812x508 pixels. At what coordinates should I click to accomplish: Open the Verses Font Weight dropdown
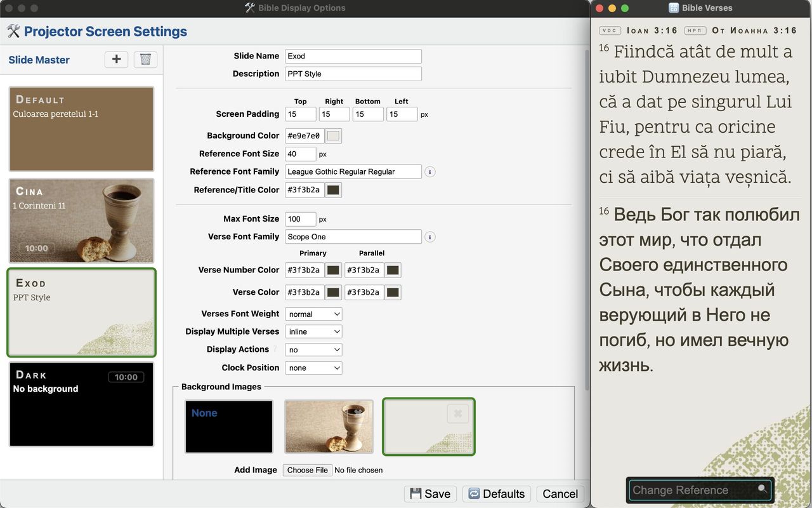(313, 314)
